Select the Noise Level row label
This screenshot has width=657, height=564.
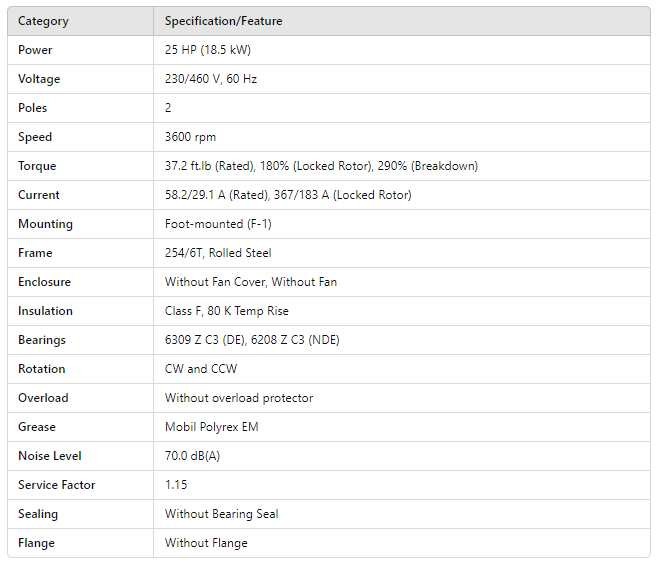[x=49, y=456]
